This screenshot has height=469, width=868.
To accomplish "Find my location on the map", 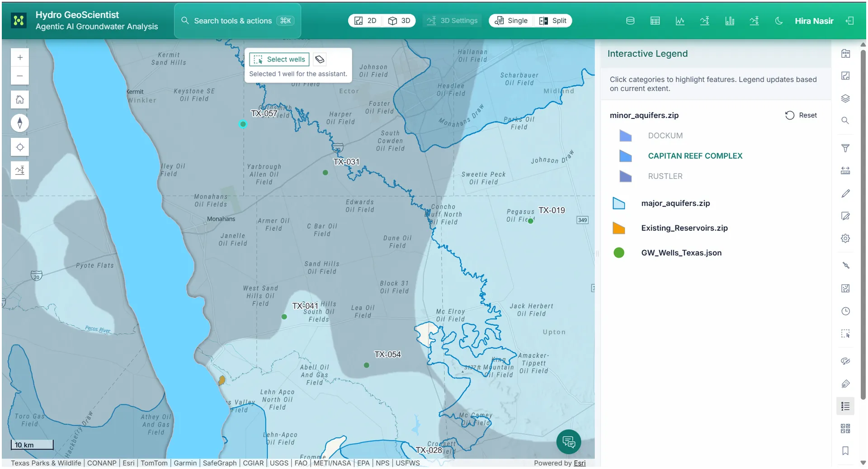I will [20, 147].
